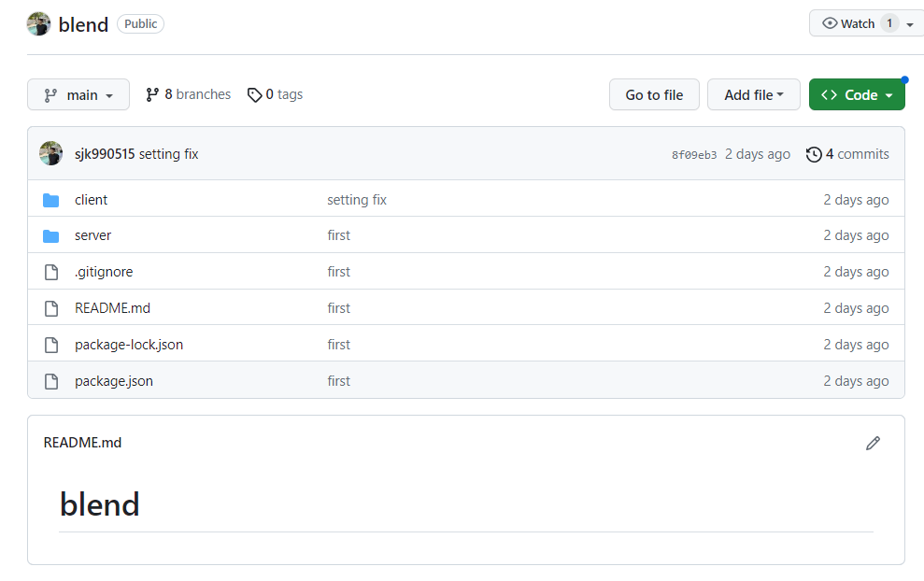924x581 pixels.
Task: Click the client folder icon
Action: [51, 200]
